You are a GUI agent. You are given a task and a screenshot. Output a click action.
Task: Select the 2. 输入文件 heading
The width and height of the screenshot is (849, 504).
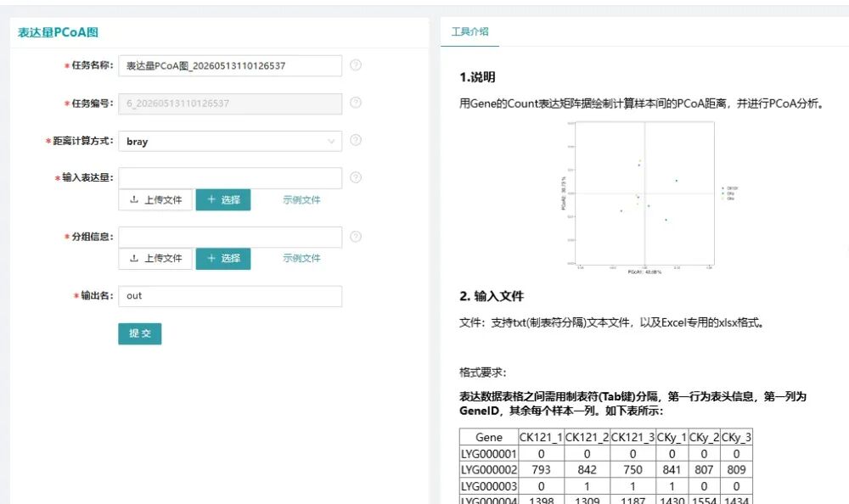492,296
